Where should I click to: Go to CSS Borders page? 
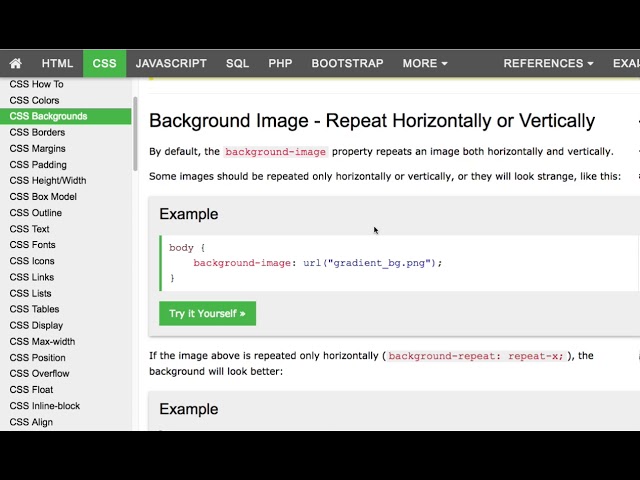(37, 132)
